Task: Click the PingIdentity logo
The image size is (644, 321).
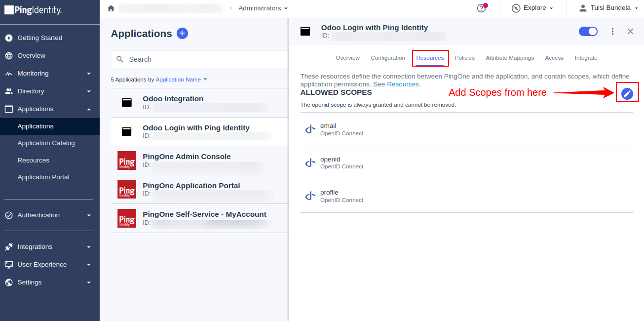Action: 33,9
